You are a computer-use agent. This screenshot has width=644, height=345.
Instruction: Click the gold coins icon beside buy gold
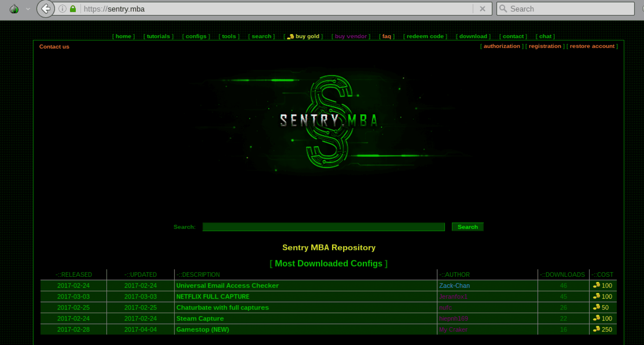coord(290,36)
